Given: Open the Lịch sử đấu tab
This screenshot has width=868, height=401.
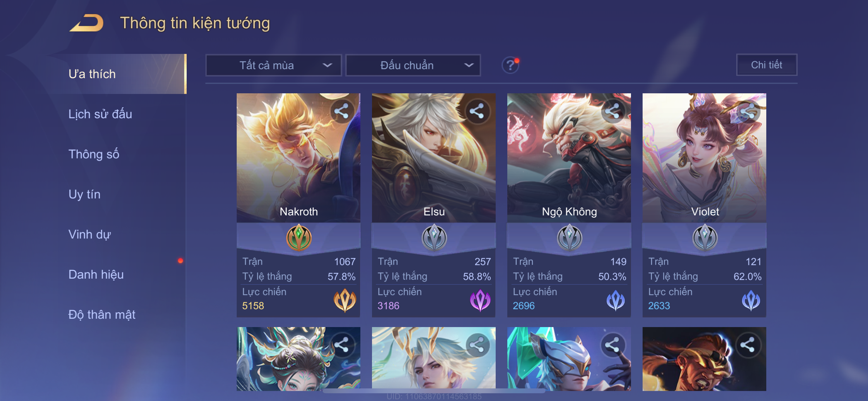Looking at the screenshot, I should click(100, 114).
